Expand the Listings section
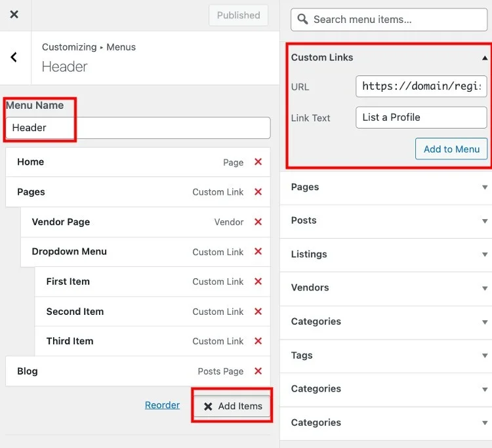 [386, 255]
